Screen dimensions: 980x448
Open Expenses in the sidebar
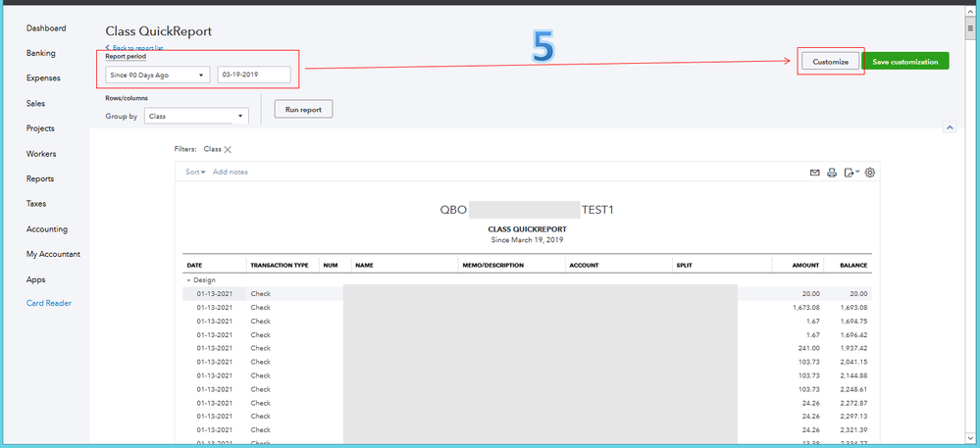pyautogui.click(x=43, y=78)
